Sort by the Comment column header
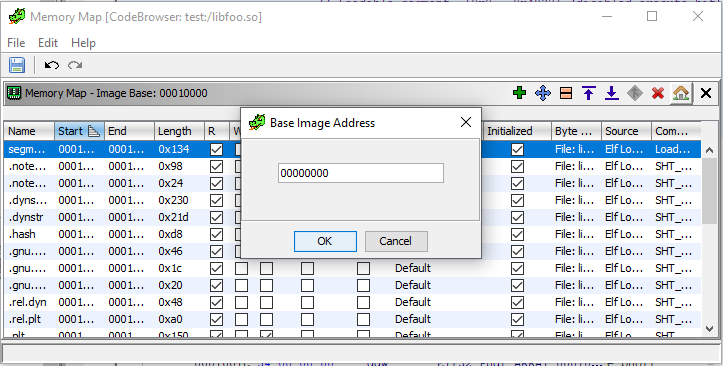 pyautogui.click(x=676, y=131)
